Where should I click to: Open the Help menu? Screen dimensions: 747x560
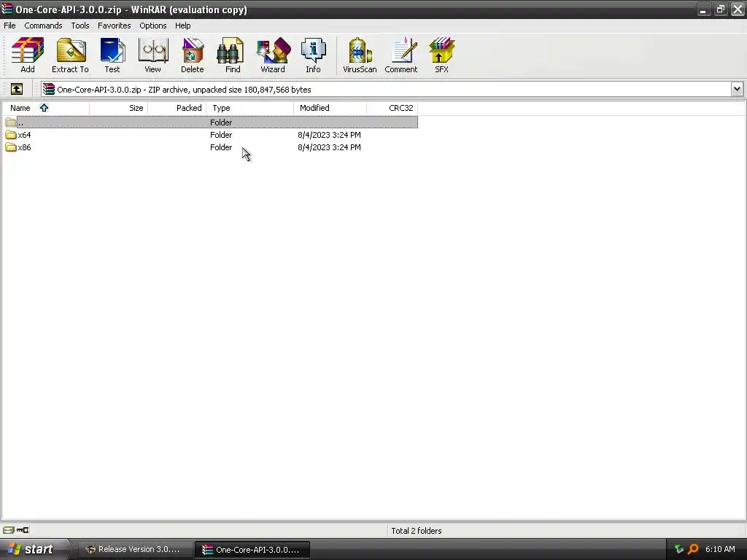(x=182, y=26)
